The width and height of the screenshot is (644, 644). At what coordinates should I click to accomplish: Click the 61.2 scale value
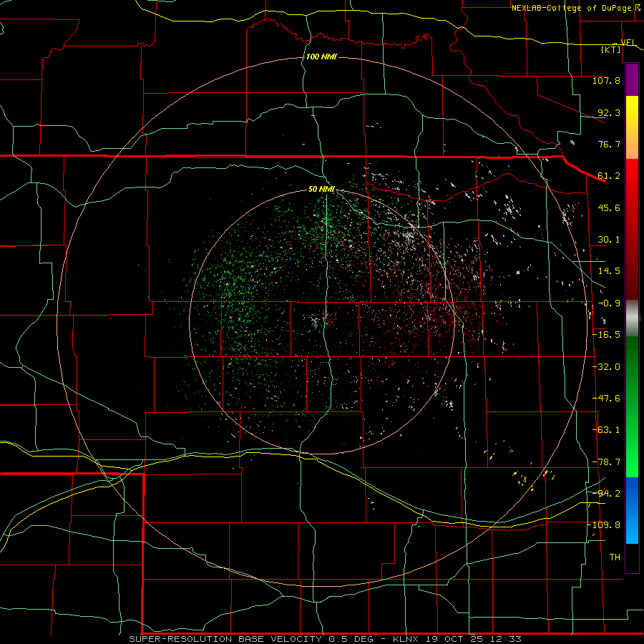[x=609, y=176]
